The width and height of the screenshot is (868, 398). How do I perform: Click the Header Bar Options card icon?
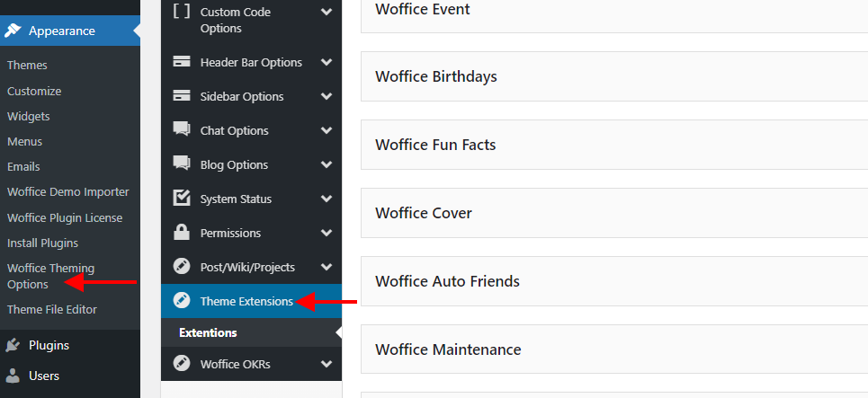182,62
